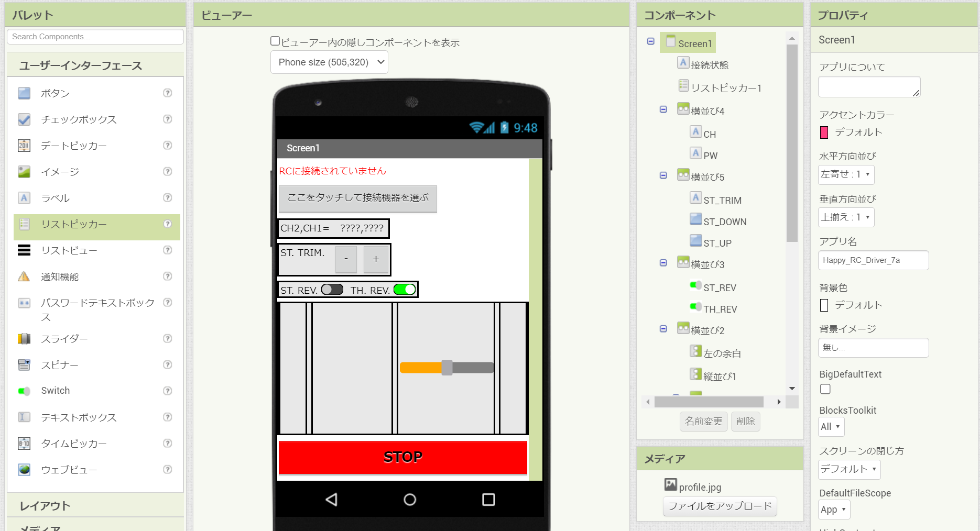Click the 名前変更 rename button
980x531 pixels.
point(703,421)
